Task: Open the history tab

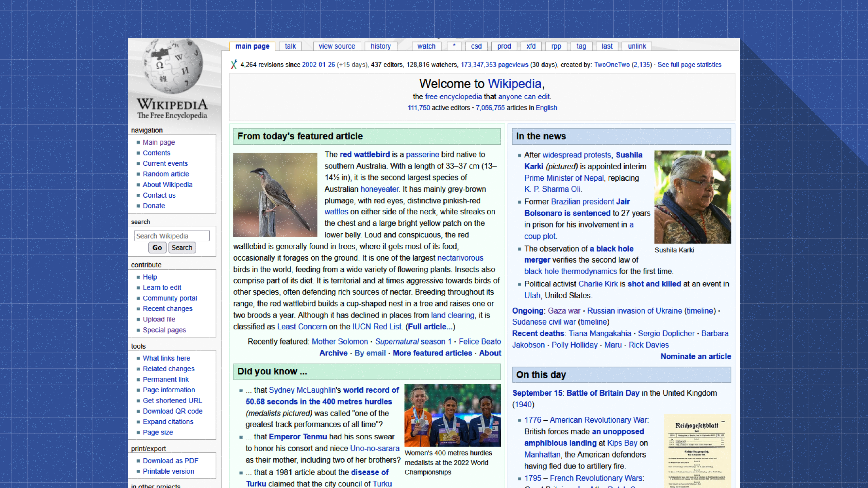Action: coord(380,46)
